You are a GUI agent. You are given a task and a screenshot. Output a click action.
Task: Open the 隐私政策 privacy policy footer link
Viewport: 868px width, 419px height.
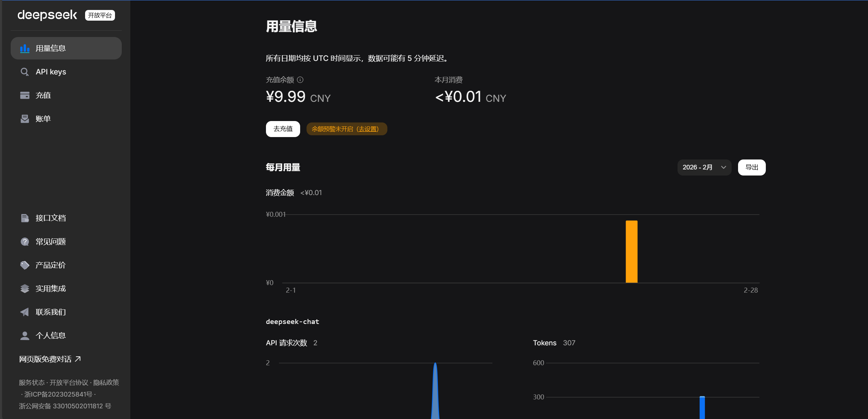[x=106, y=382]
